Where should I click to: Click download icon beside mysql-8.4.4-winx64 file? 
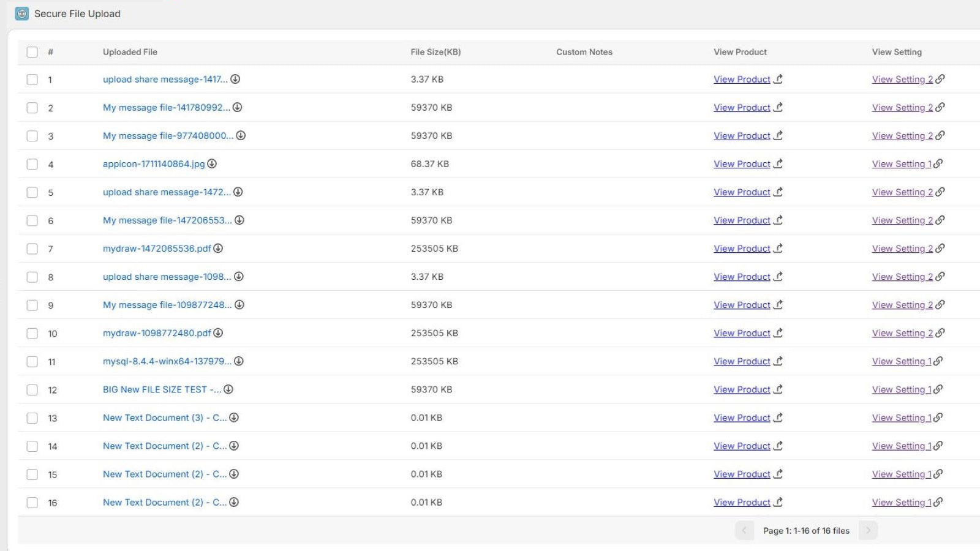click(x=240, y=361)
